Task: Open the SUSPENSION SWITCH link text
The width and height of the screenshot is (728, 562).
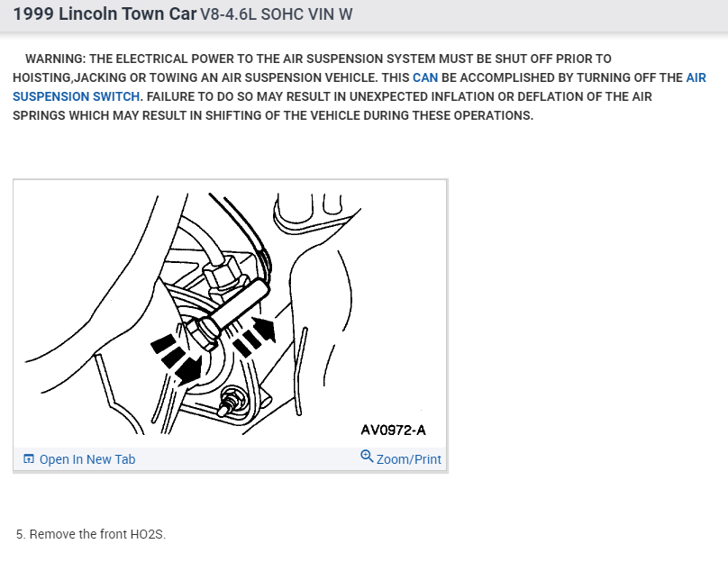Action: point(77,96)
